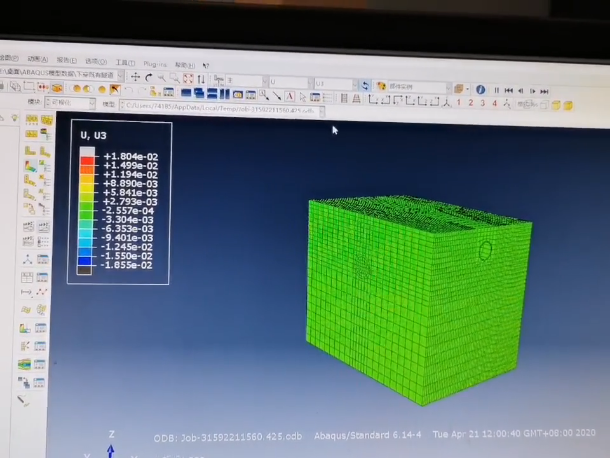Click the circular hole on the mesh side

tap(485, 250)
